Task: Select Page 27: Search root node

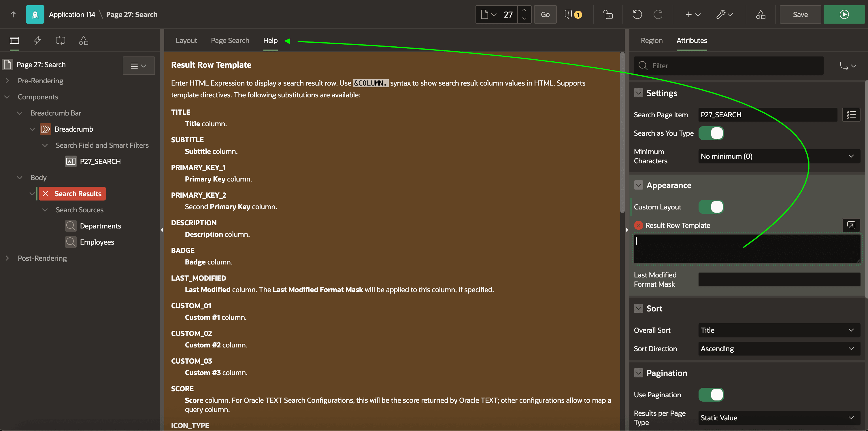Action: coord(41,64)
